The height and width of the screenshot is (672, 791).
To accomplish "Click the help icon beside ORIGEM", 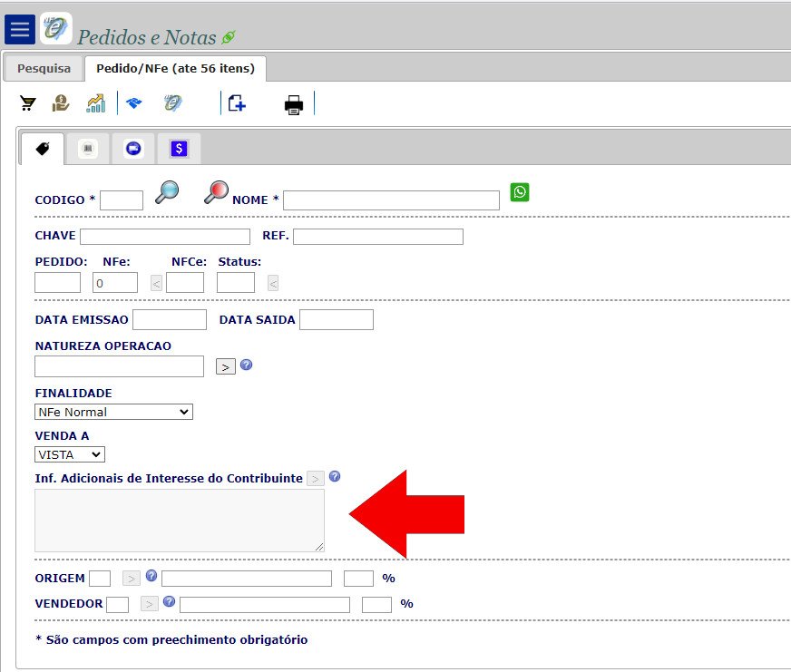I will [151, 576].
